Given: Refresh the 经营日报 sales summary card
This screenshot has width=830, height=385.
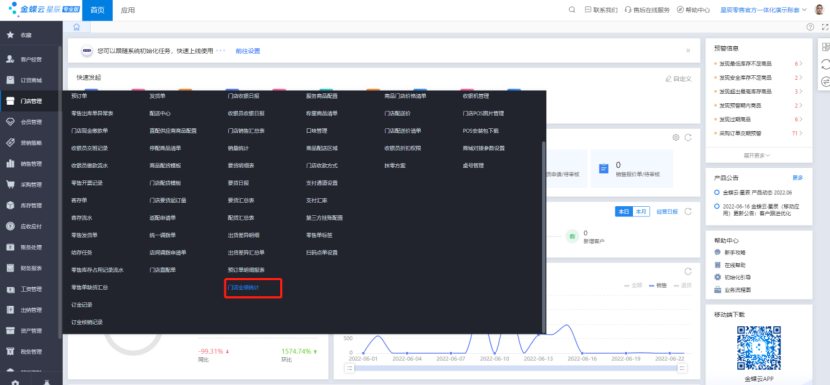Looking at the screenshot, I should (688, 211).
